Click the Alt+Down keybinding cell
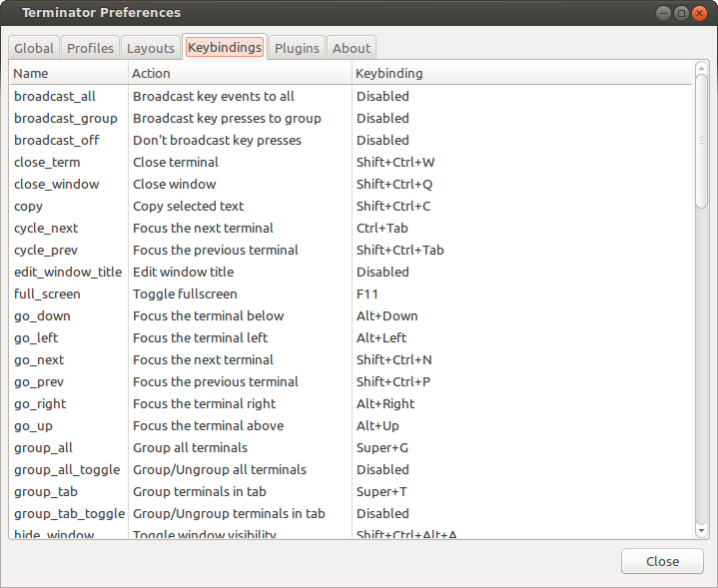 coord(386,316)
